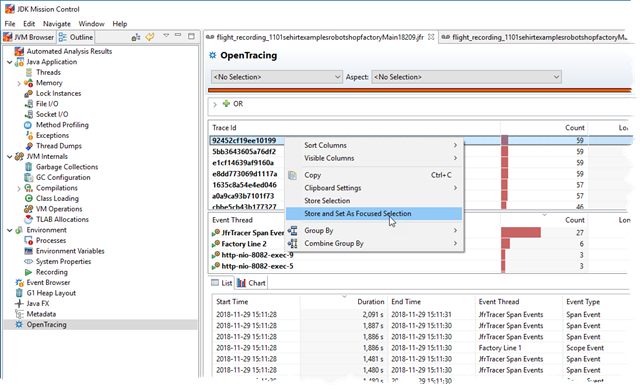This screenshot has width=640, height=390.
Task: Switch to the List tab
Action: (x=222, y=283)
